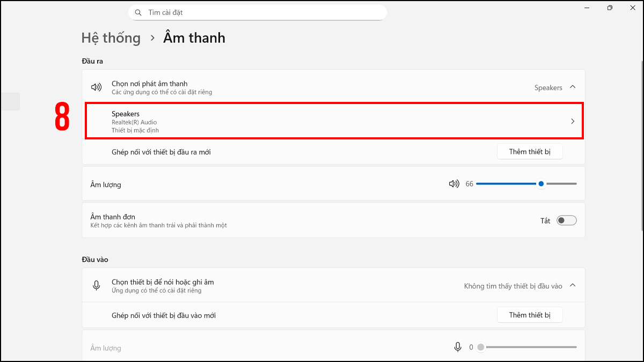
Task: Click the search magnifier icon
Action: (x=138, y=12)
